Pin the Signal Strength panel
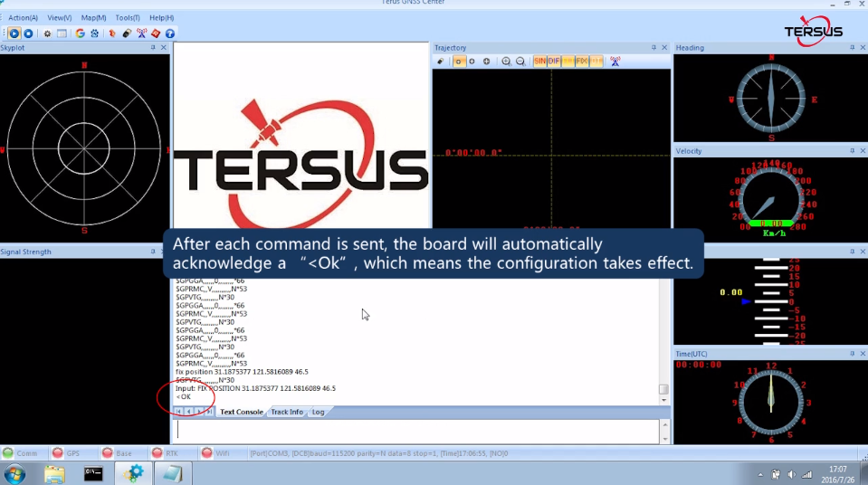Viewport: 868px width, 485px height. click(x=153, y=252)
